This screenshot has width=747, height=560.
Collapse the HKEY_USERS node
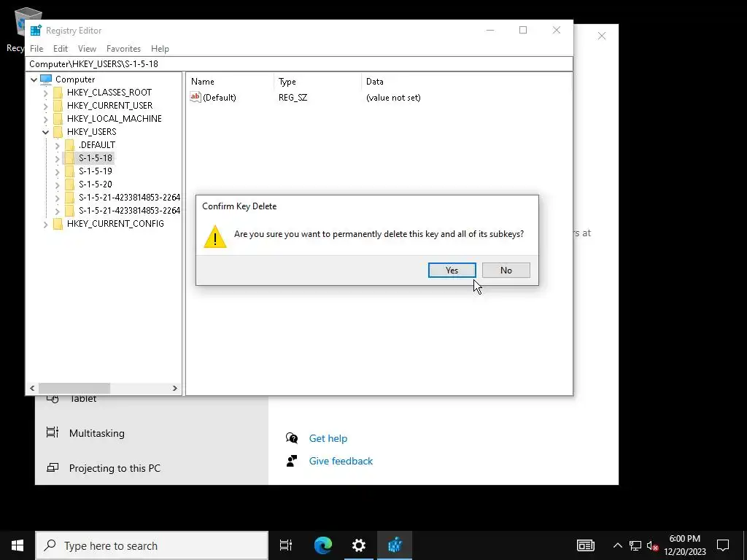coord(46,132)
